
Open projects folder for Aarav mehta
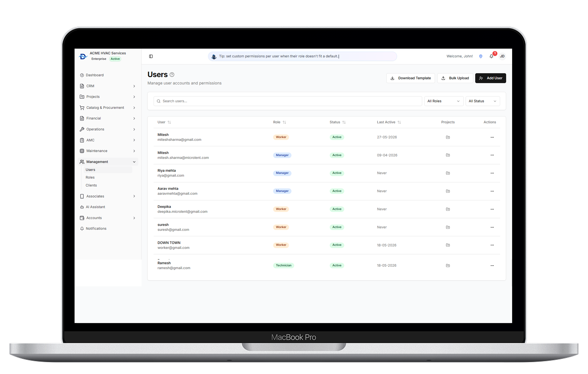pos(448,191)
